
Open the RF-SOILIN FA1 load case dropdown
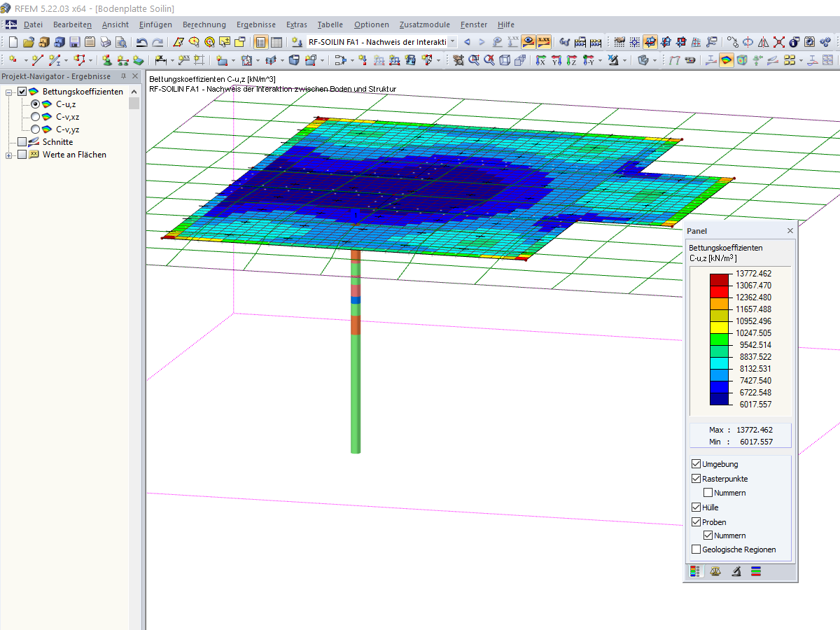[452, 42]
